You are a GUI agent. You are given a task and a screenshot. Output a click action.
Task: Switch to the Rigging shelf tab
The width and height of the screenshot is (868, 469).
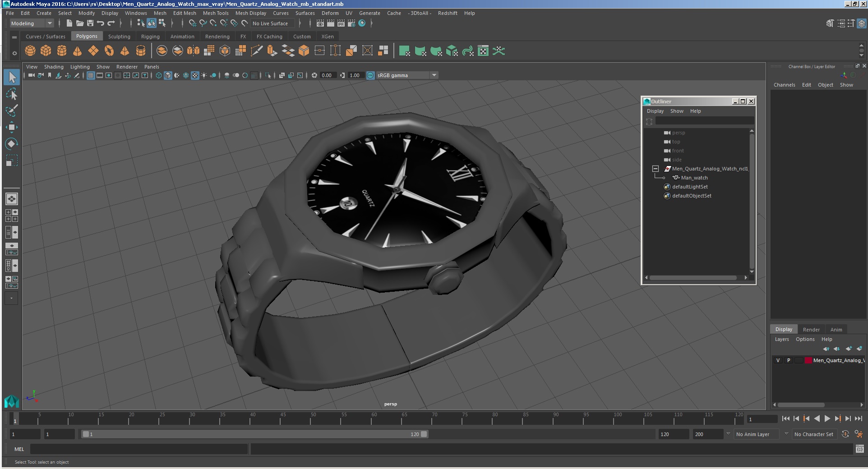[x=150, y=37]
